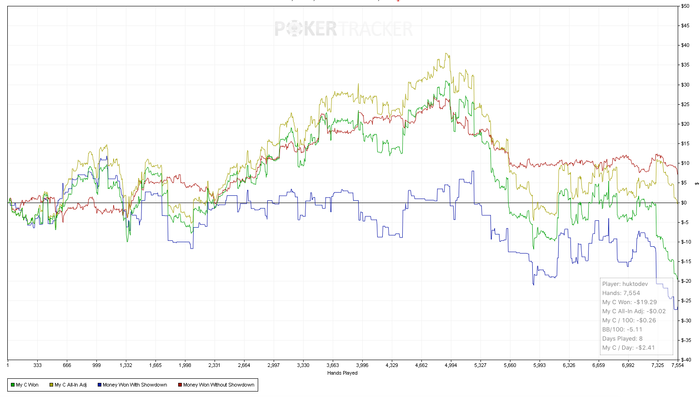
Task: Click the 2,331 x-axis tick label
Action: coord(214,365)
